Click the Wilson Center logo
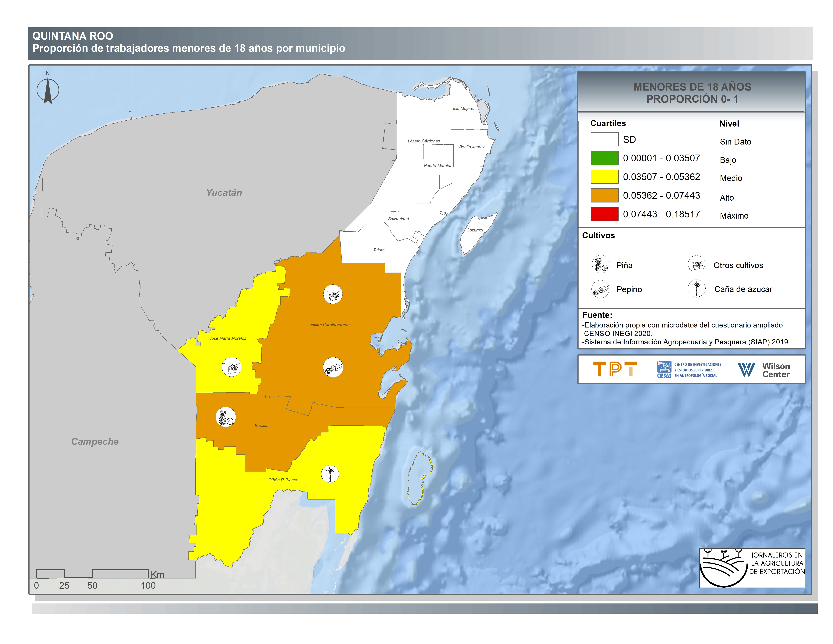Screen dimensions: 833x644 pos(764,370)
